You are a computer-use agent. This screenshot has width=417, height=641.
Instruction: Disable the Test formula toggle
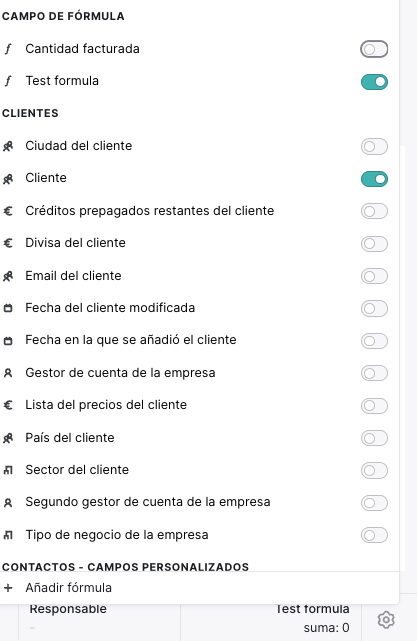pyautogui.click(x=374, y=82)
